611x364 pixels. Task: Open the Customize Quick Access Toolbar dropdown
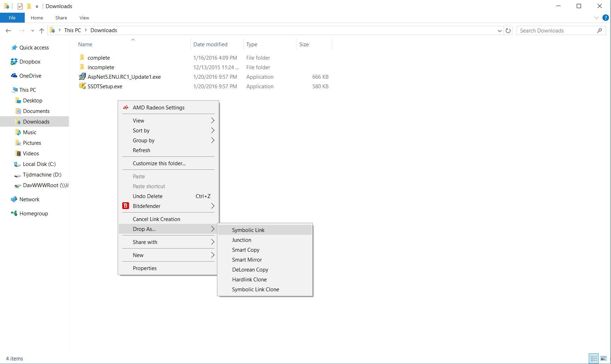[37, 6]
